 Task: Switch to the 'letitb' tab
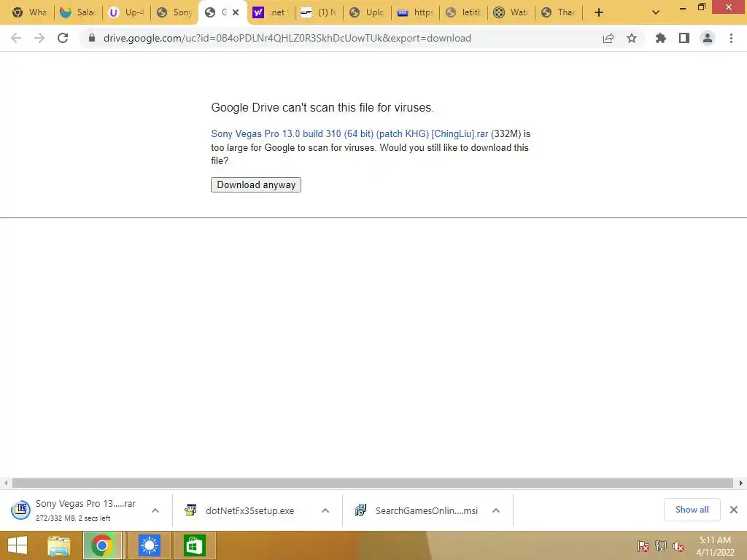coord(463,12)
